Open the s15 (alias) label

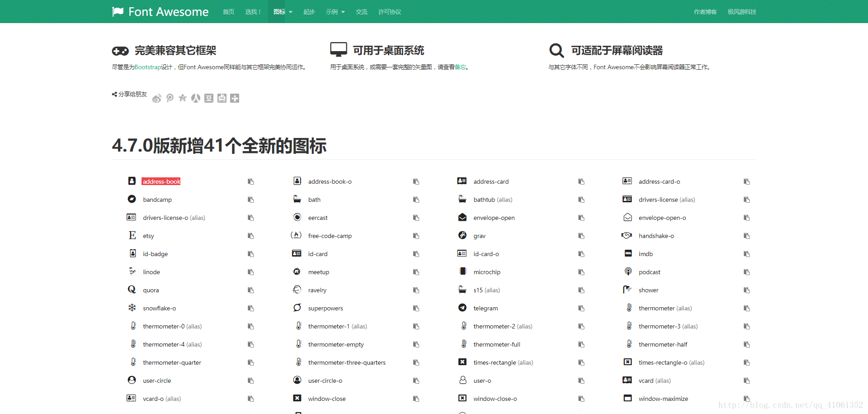click(x=486, y=290)
